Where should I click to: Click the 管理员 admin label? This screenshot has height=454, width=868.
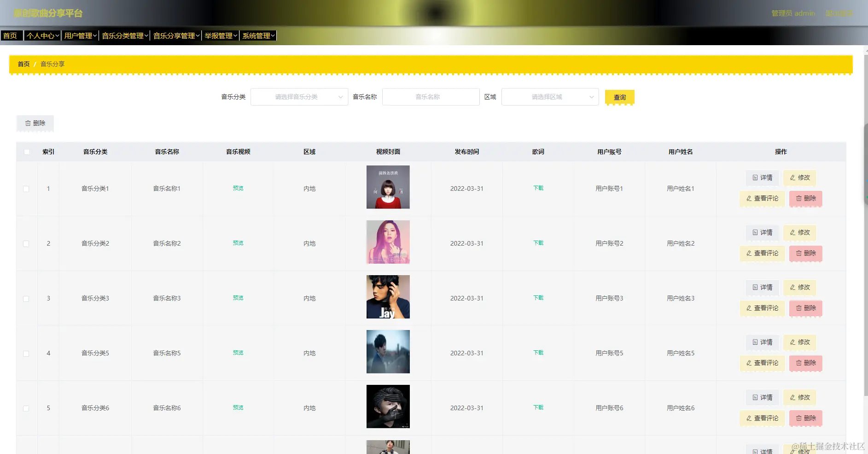793,13
